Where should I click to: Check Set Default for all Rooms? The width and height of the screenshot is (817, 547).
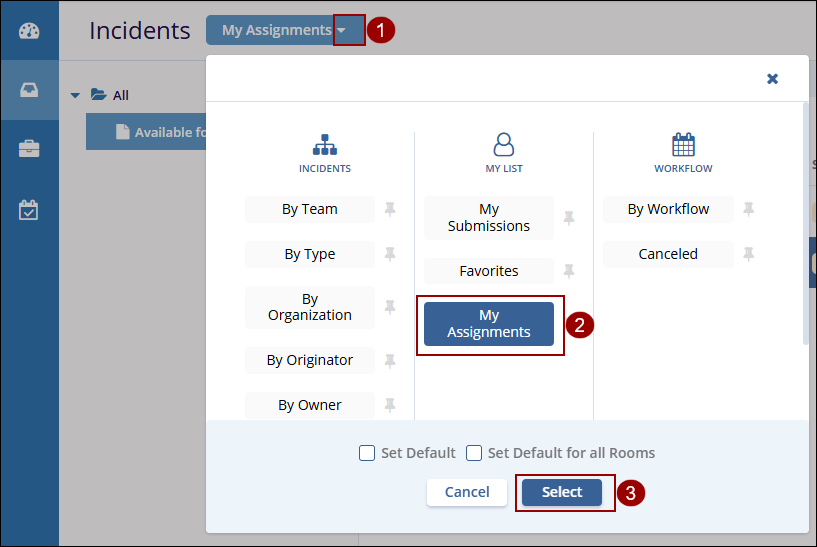pyautogui.click(x=474, y=453)
